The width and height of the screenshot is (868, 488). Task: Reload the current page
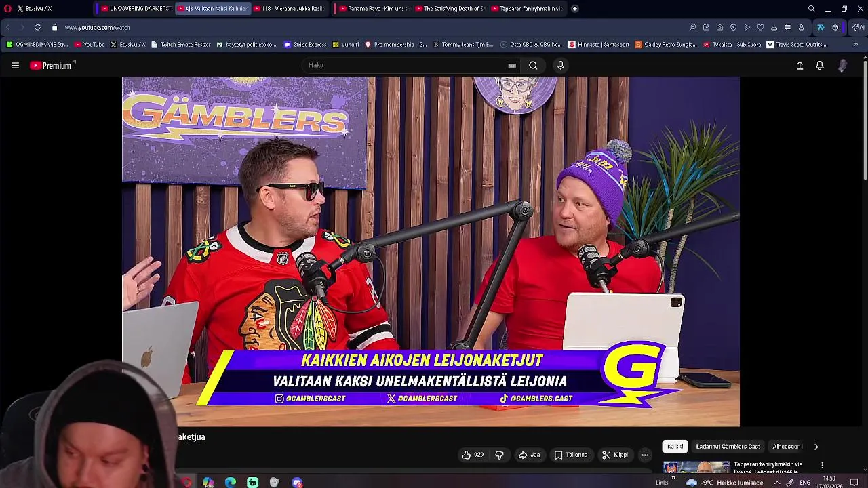pos(37,28)
